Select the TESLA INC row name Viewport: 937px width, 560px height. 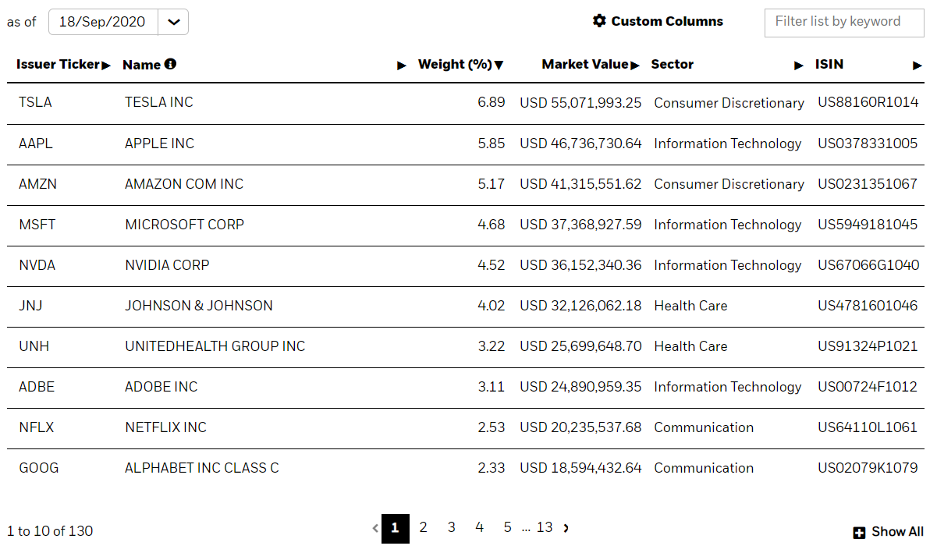click(x=159, y=102)
